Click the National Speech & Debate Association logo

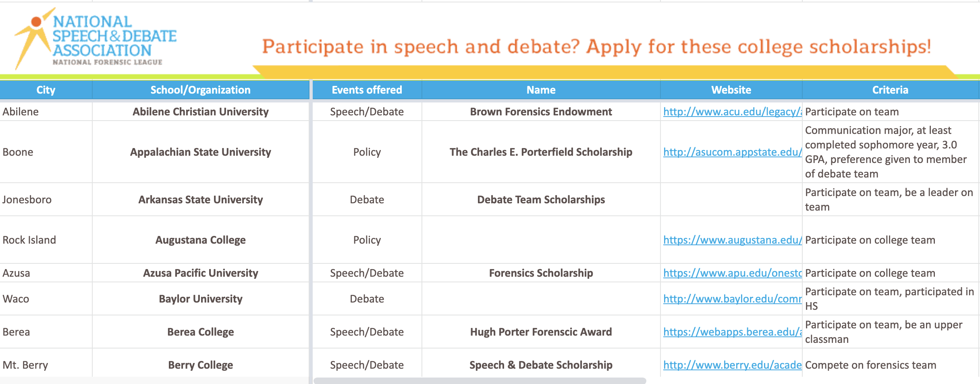coord(96,39)
